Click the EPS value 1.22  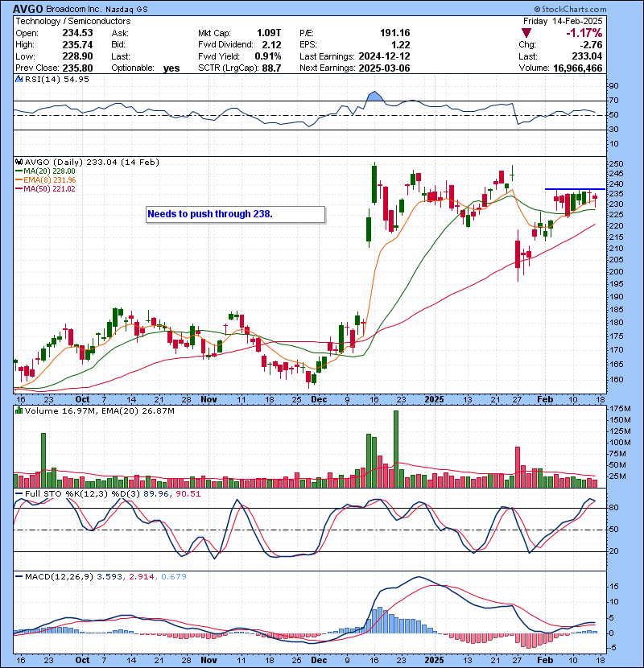tap(401, 45)
